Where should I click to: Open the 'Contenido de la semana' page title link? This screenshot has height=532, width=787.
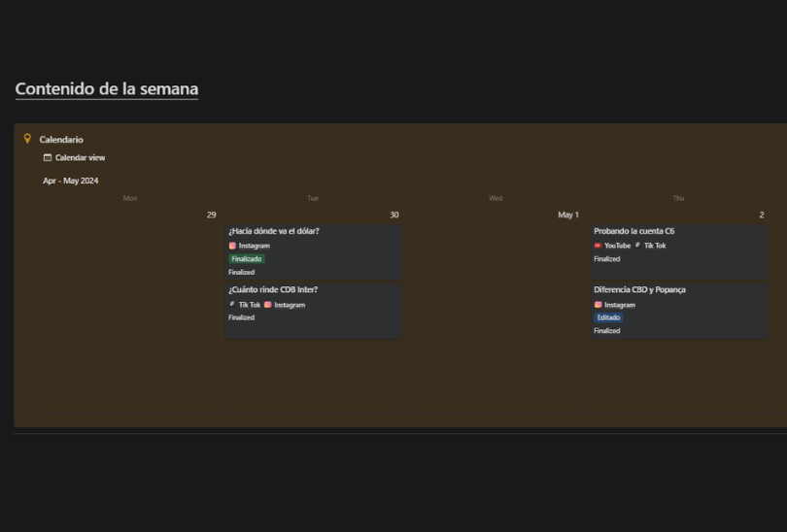click(106, 89)
